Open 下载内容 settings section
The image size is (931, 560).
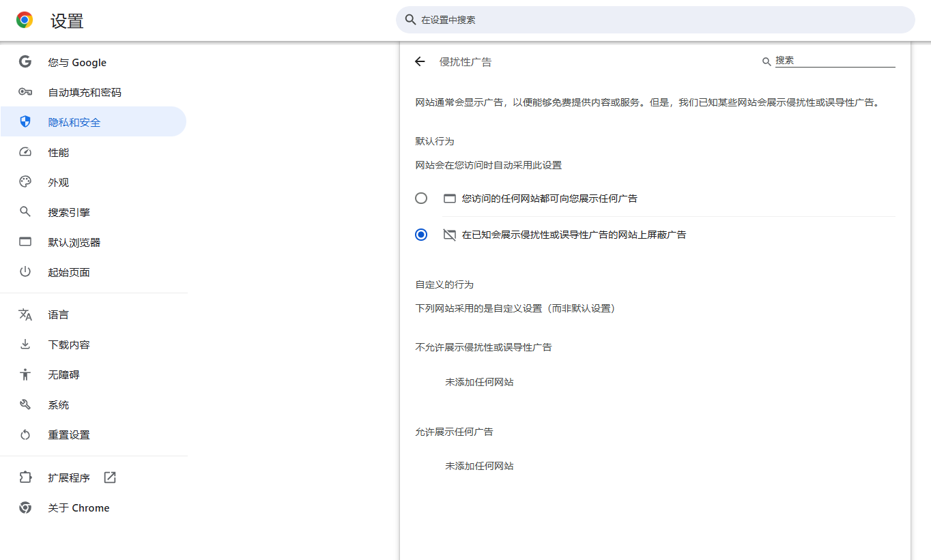[x=94, y=344]
